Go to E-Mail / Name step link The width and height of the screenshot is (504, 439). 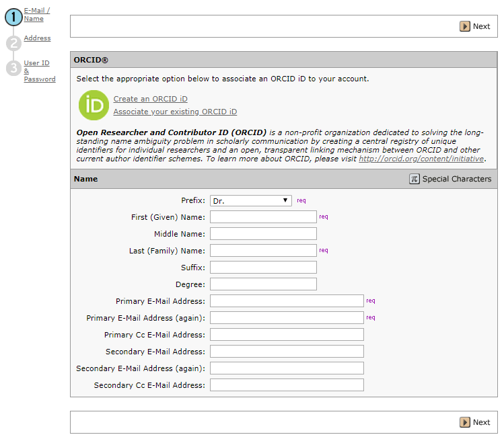[36, 15]
